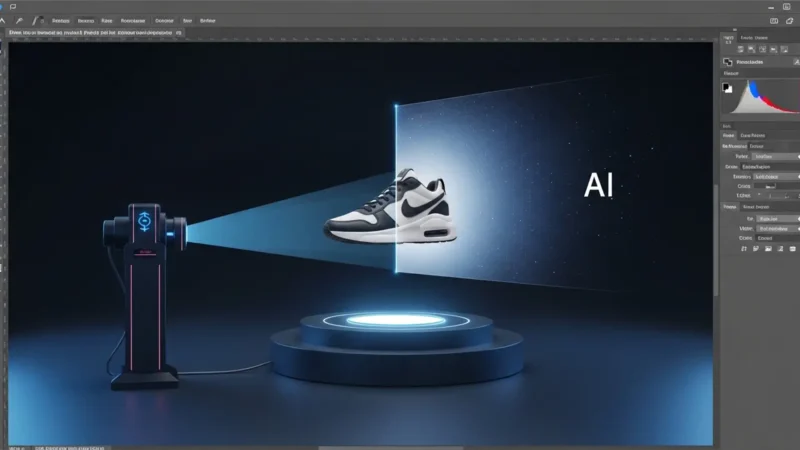The height and width of the screenshot is (450, 800).
Task: Click the horizontal scrollbar below the canvas
Action: pyautogui.click(x=390, y=448)
